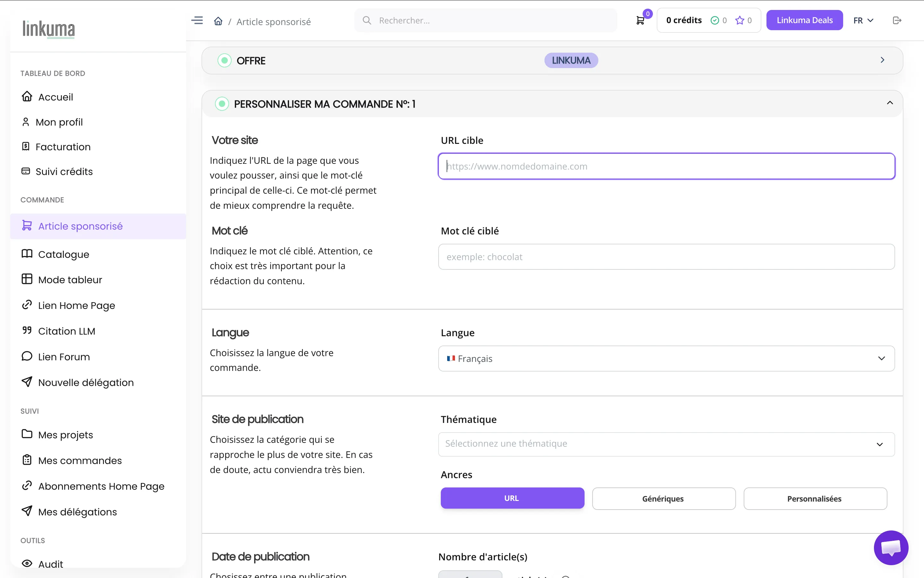
Task: Click the OFFRE status radio indicator
Action: coord(225,60)
